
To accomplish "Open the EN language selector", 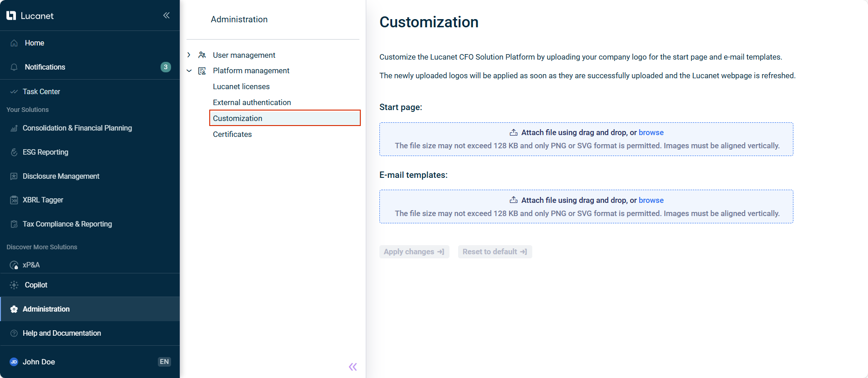I will point(164,362).
